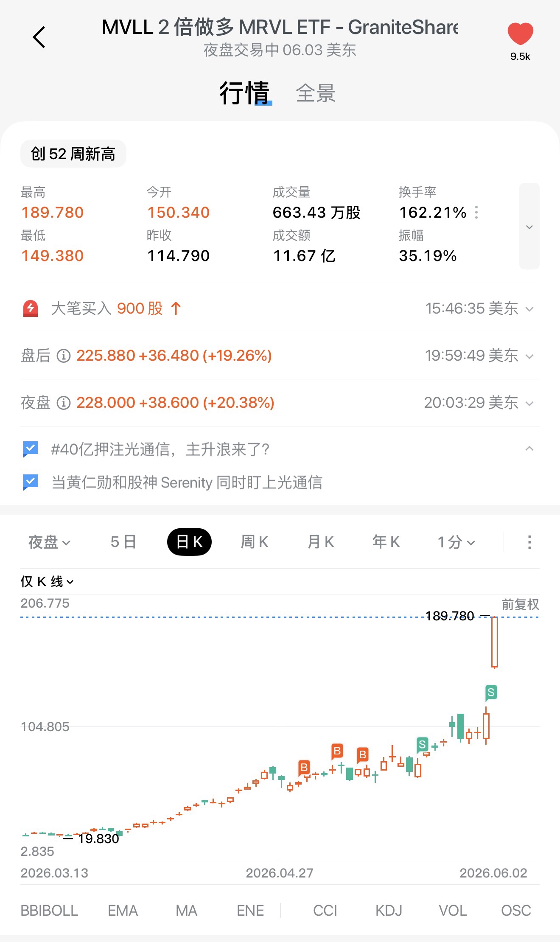Select the 日K chart period

tap(189, 542)
